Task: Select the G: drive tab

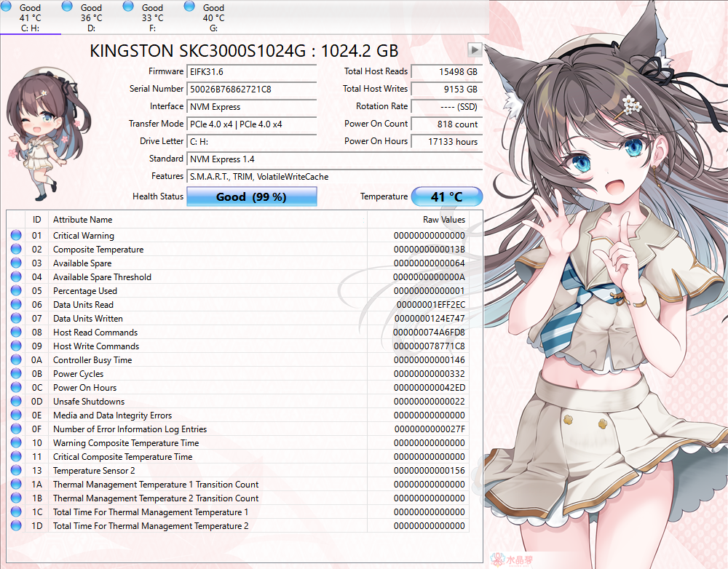Action: coord(213,17)
